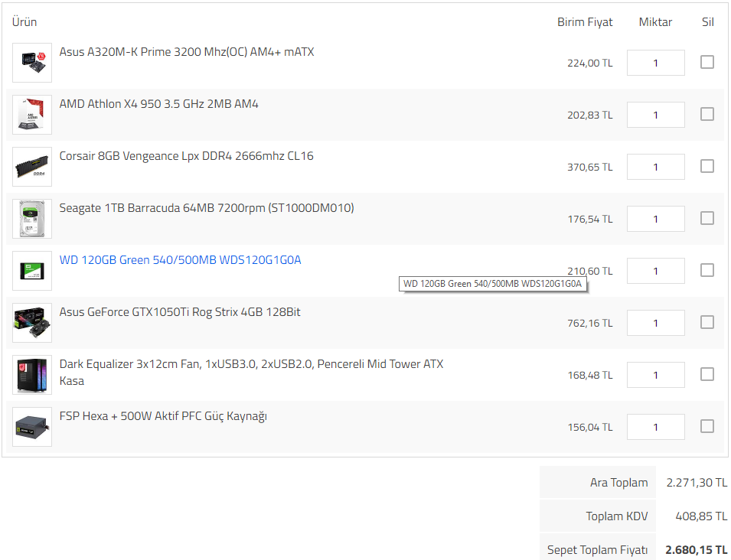Click the Miktar column header

655,22
